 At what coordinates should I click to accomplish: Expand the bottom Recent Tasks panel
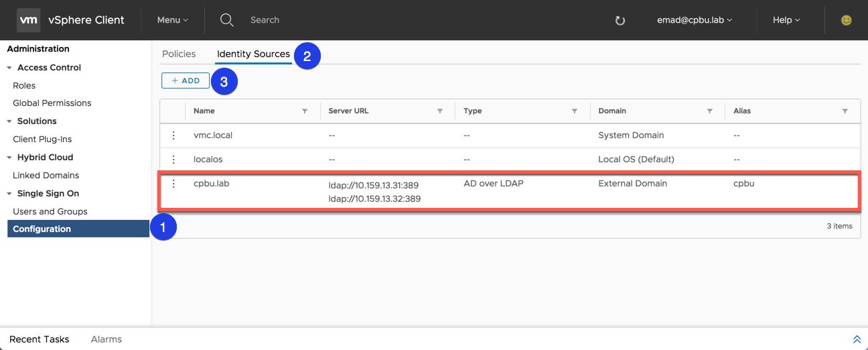point(857,339)
